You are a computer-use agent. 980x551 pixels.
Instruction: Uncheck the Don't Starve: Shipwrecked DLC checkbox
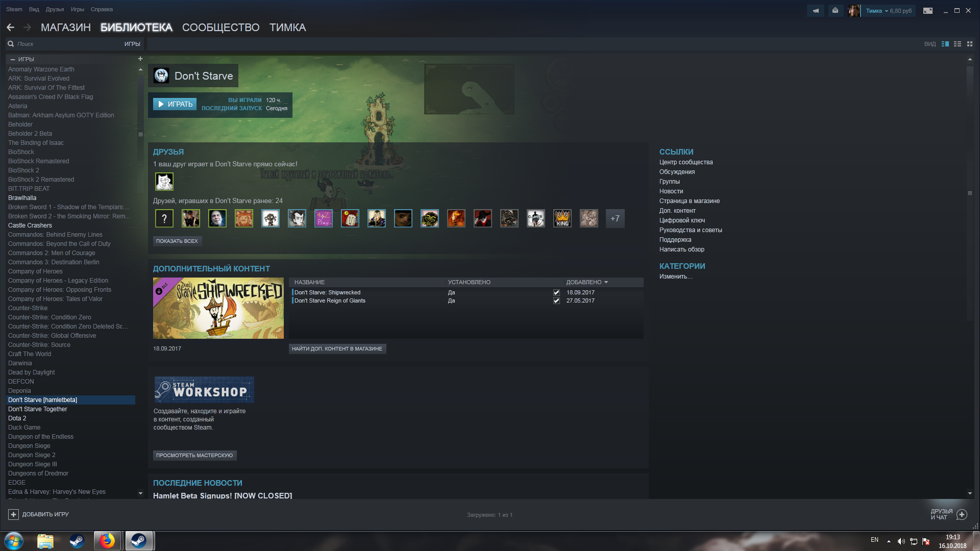(x=556, y=293)
